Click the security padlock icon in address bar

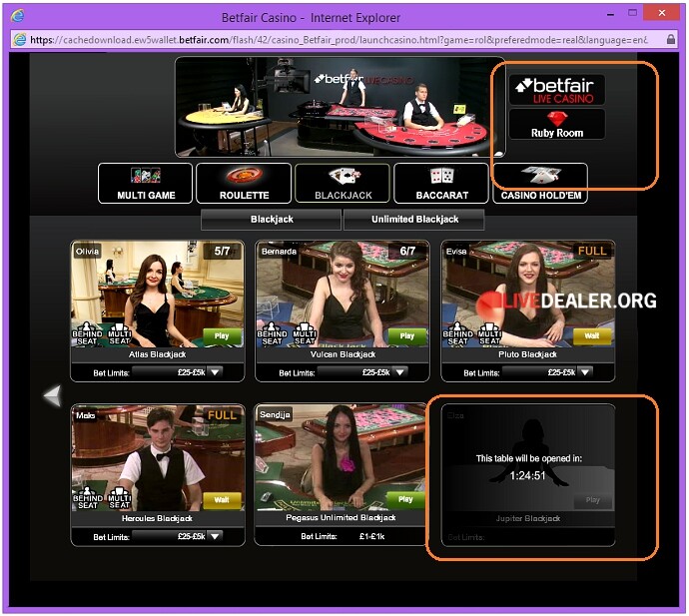click(671, 39)
